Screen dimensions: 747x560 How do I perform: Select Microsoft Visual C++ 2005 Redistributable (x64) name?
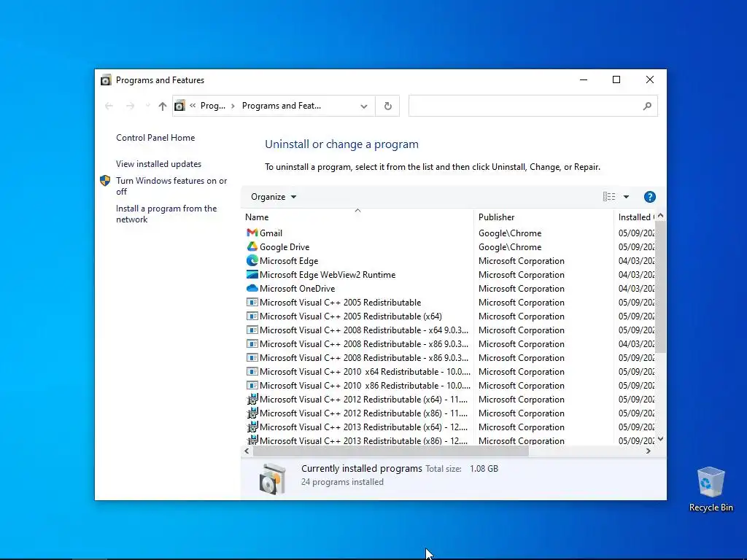coord(351,316)
